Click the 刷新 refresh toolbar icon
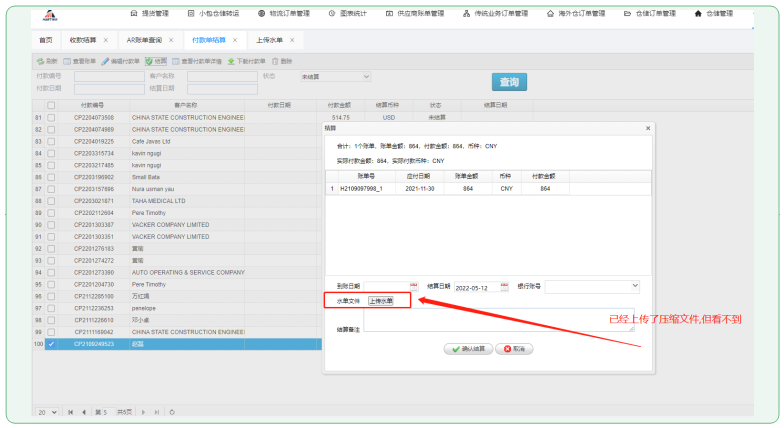 [40, 61]
